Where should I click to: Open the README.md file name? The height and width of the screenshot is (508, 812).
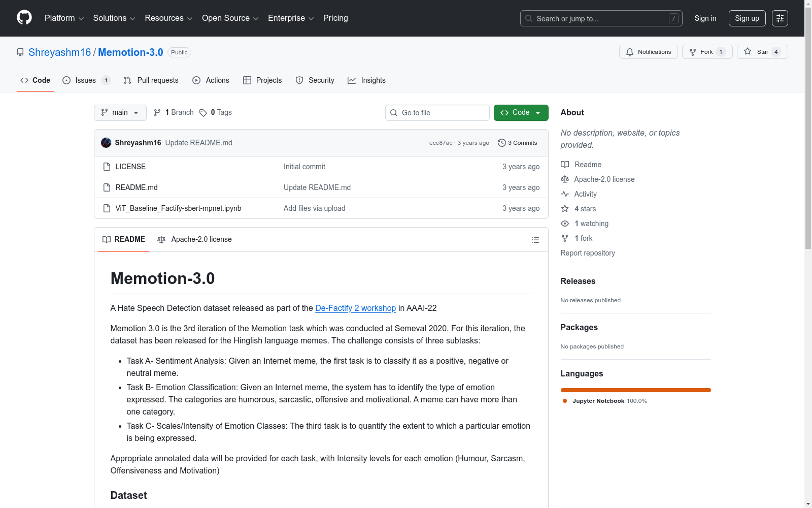(137, 187)
